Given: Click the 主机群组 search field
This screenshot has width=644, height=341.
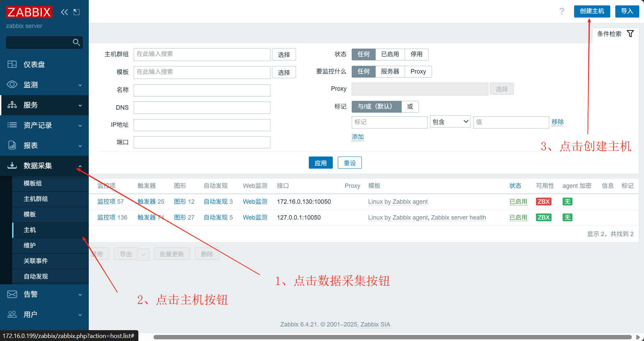Looking at the screenshot, I should [x=202, y=54].
